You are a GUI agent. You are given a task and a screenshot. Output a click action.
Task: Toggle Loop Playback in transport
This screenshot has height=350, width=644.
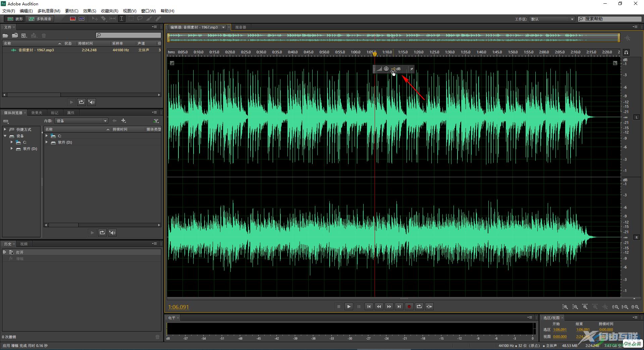point(419,306)
